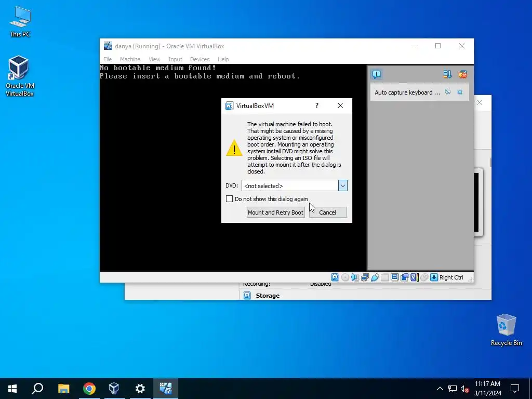Image resolution: width=532 pixels, height=399 pixels.
Task: Open the Help menu
Action: click(223, 59)
